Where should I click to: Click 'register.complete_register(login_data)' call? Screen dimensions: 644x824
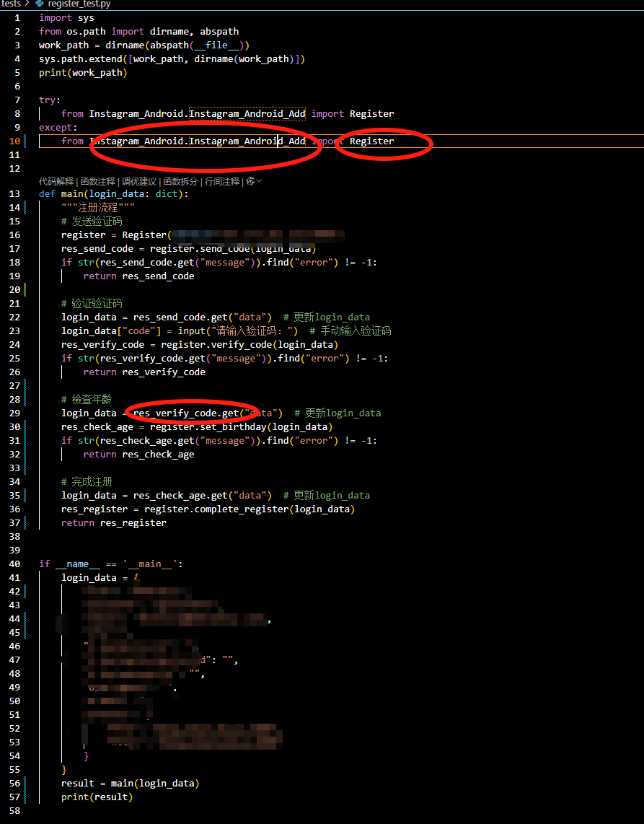(x=250, y=509)
